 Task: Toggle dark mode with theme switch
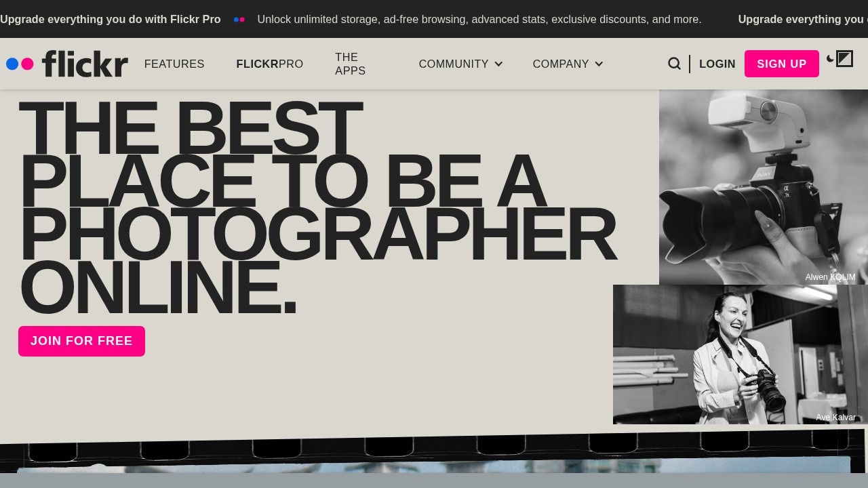(840, 59)
